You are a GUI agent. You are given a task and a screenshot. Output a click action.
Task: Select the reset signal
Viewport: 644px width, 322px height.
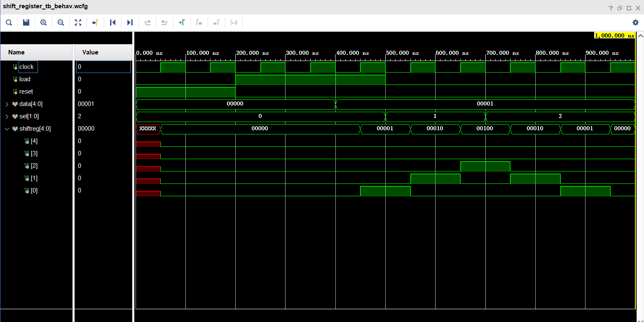click(26, 92)
